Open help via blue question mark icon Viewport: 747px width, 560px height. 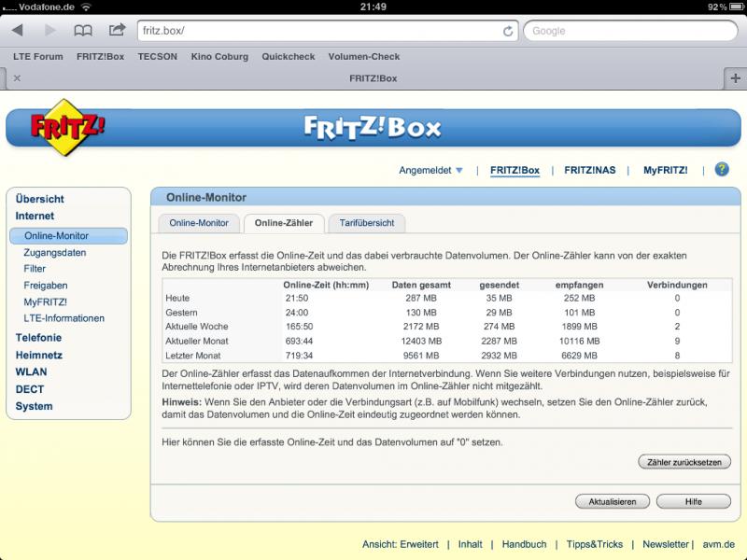tap(721, 169)
